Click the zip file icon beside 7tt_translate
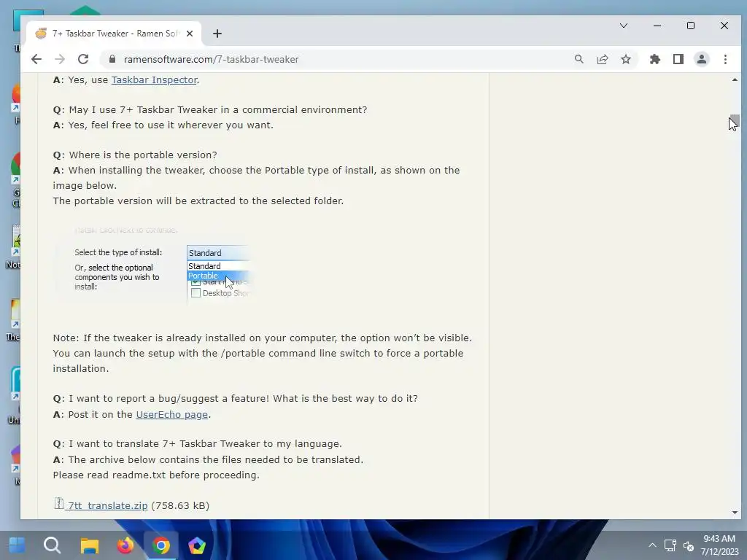 click(x=58, y=503)
